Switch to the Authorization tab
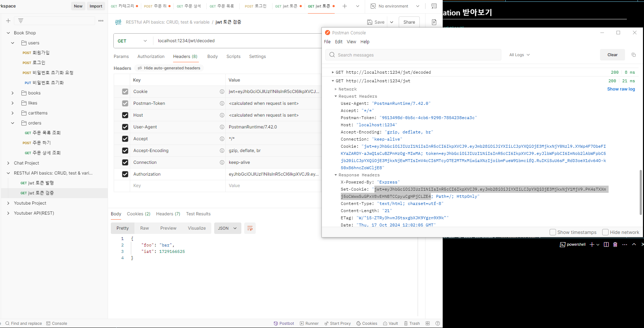644x328 pixels. [x=151, y=57]
